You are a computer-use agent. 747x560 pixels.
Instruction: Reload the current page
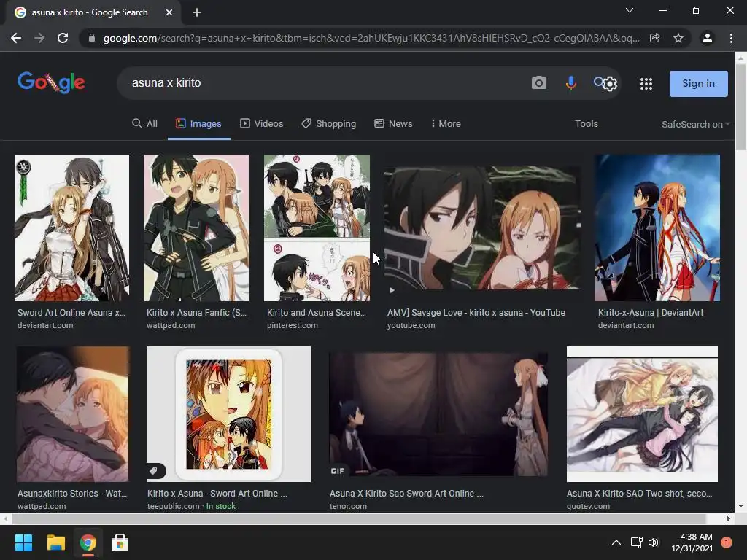click(x=63, y=38)
